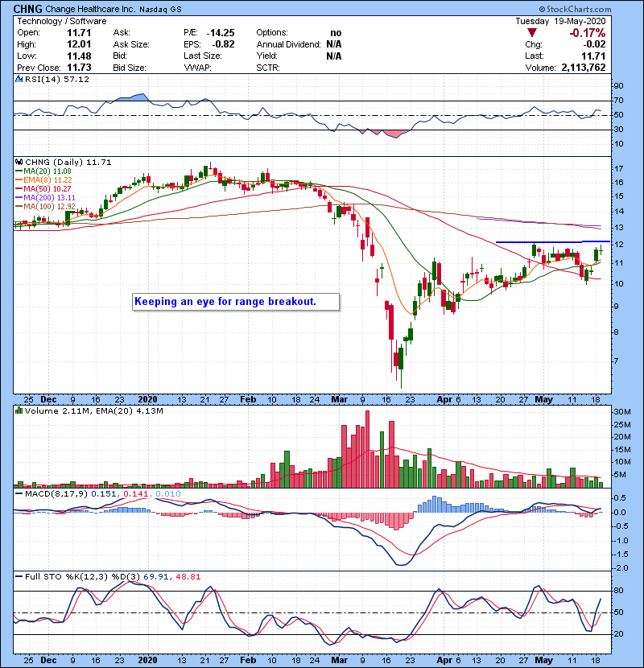Click the CHNG (Daily) 11.71 chart title

coord(68,163)
